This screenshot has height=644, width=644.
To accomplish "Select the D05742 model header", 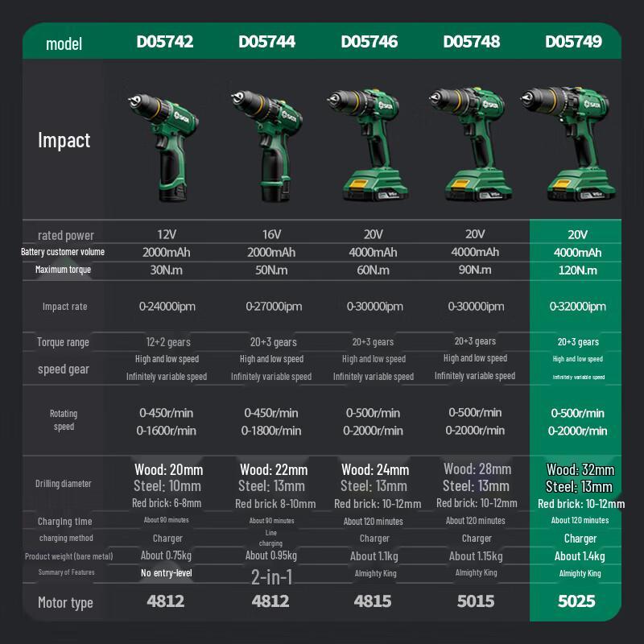I will click(x=165, y=42).
